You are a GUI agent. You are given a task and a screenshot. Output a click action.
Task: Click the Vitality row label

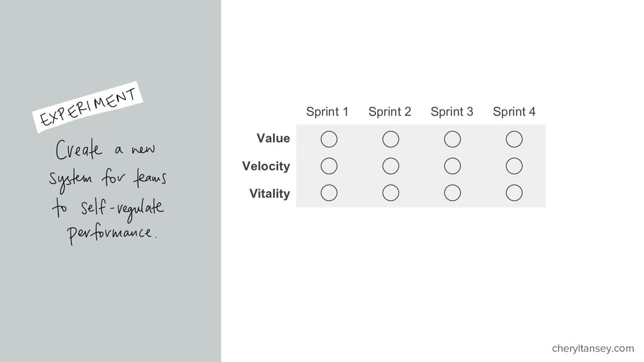[269, 194]
